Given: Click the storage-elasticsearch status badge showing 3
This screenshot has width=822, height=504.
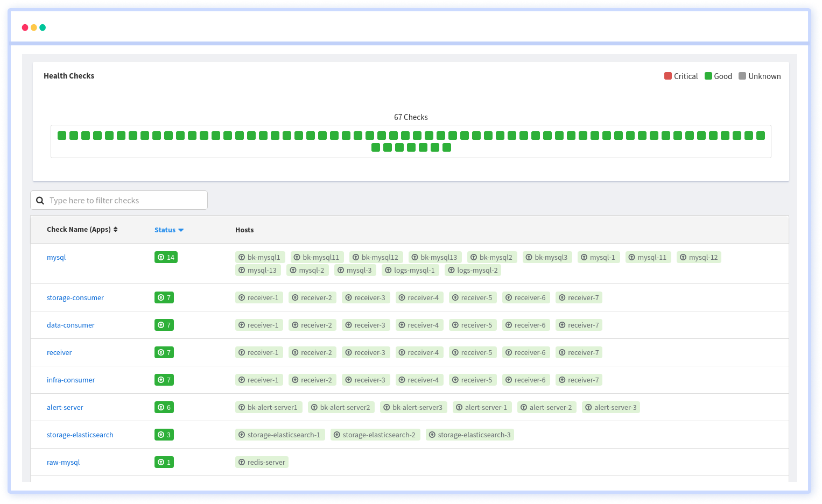Looking at the screenshot, I should tap(164, 435).
